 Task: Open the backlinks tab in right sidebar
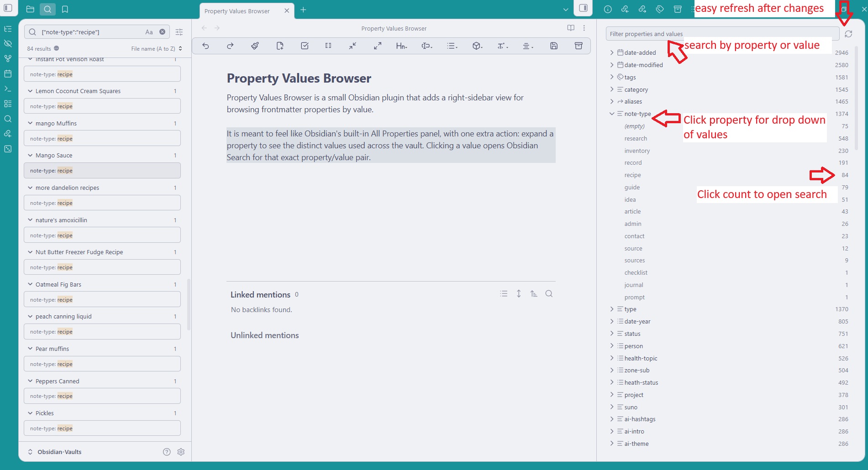(625, 9)
